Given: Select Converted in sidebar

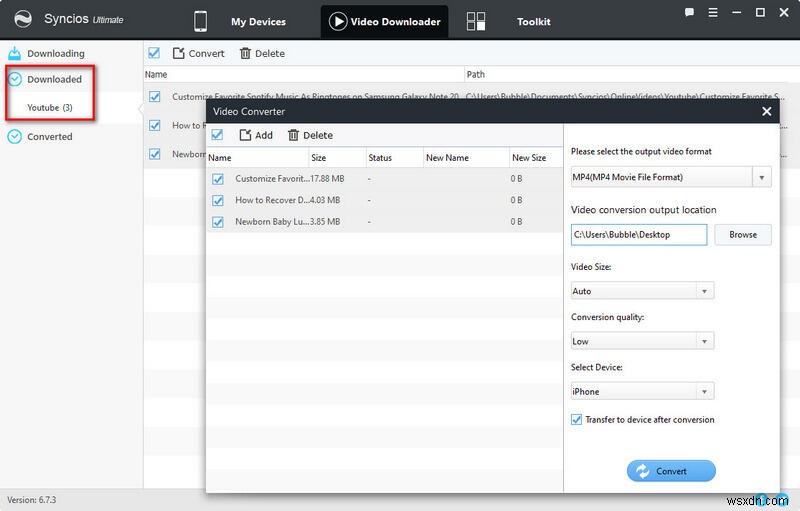Looking at the screenshot, I should coord(49,137).
